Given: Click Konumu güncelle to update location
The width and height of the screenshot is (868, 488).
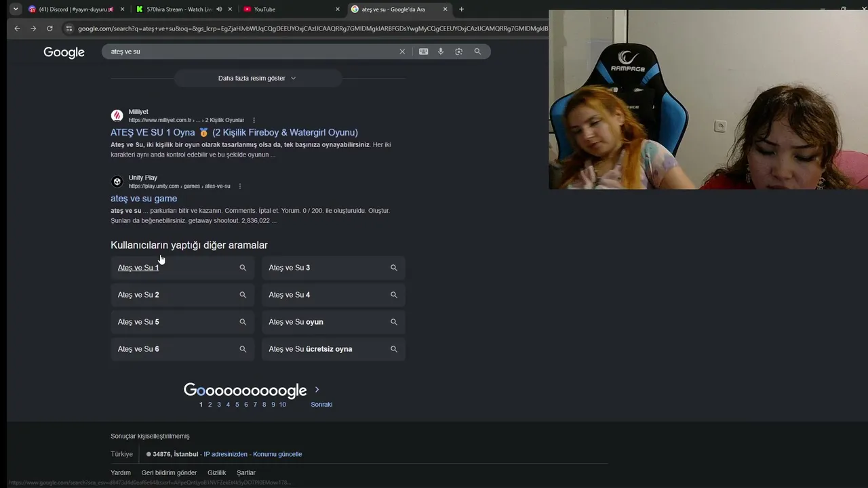Looking at the screenshot, I should point(277,454).
